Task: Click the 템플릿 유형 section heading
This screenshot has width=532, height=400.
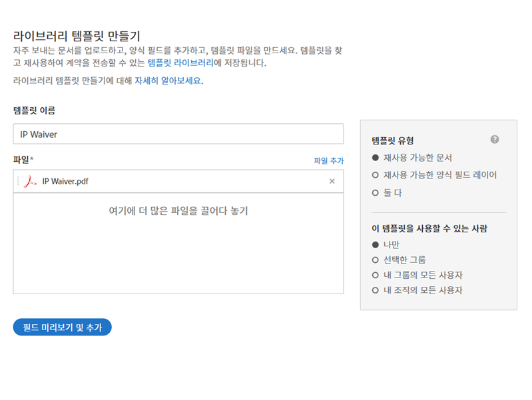Action: (393, 140)
